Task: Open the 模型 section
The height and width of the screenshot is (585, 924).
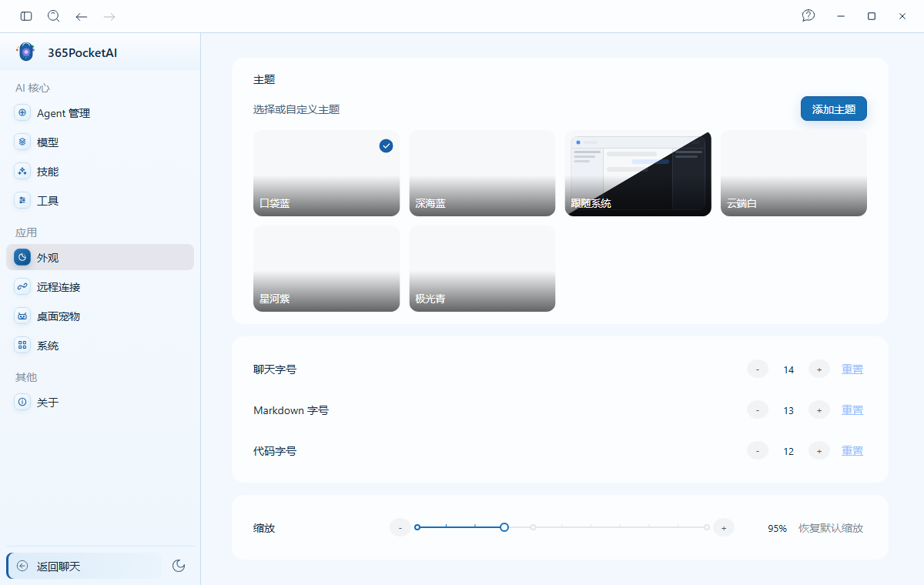Action: (100, 142)
